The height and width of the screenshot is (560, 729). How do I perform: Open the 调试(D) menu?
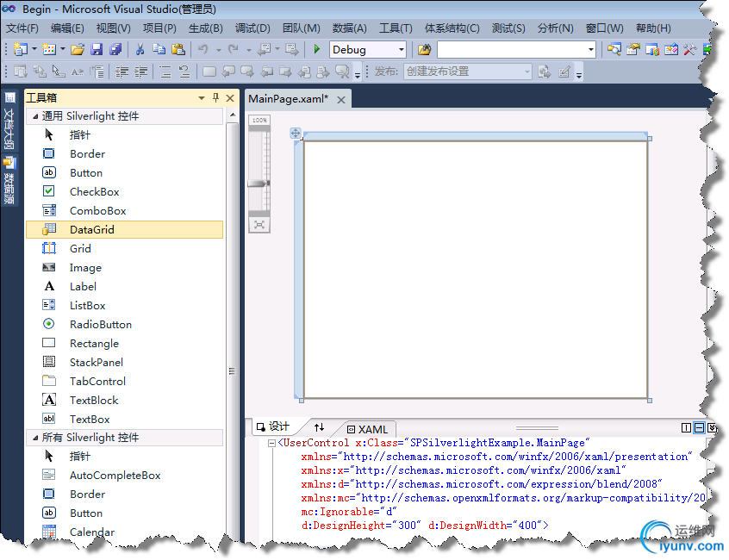252,28
